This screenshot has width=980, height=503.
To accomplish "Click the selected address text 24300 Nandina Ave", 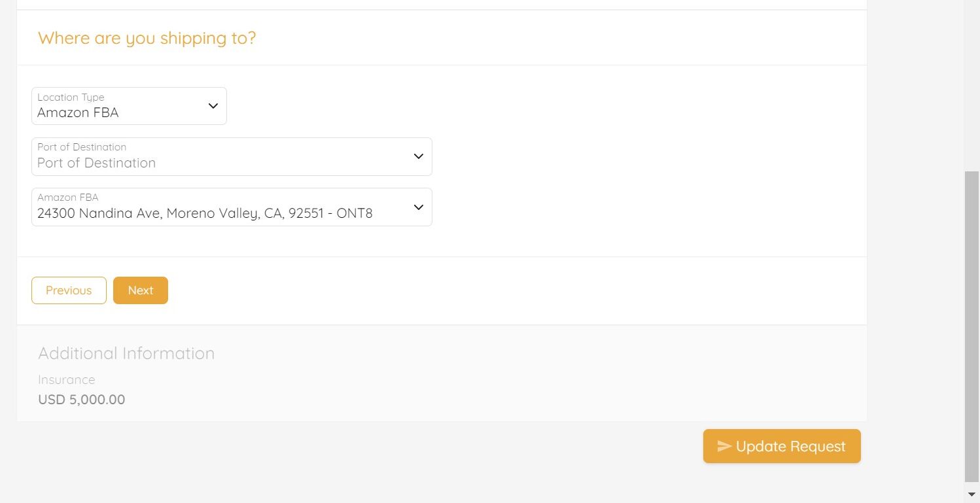I will click(205, 213).
